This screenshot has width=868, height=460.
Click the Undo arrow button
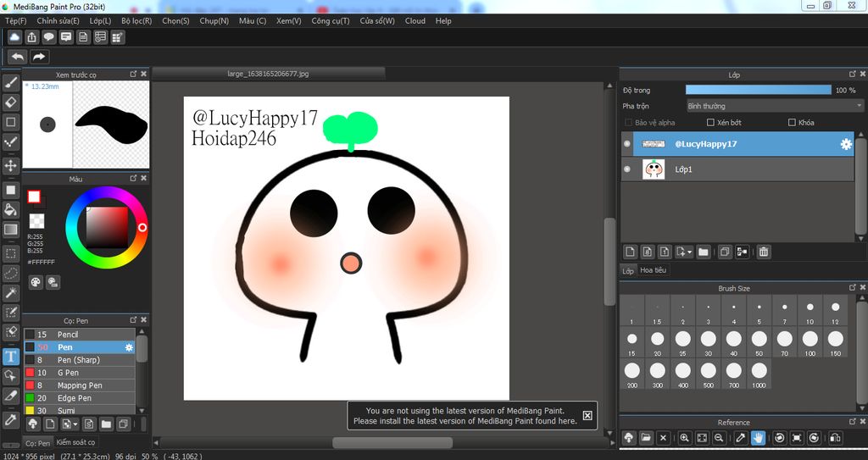tap(18, 57)
